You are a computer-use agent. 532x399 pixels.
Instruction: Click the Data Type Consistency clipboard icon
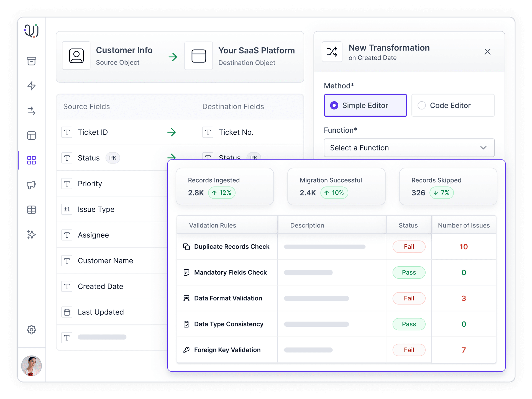point(186,324)
